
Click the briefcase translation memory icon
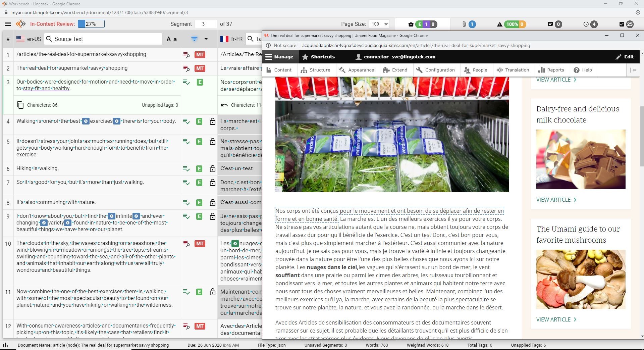click(x=411, y=24)
